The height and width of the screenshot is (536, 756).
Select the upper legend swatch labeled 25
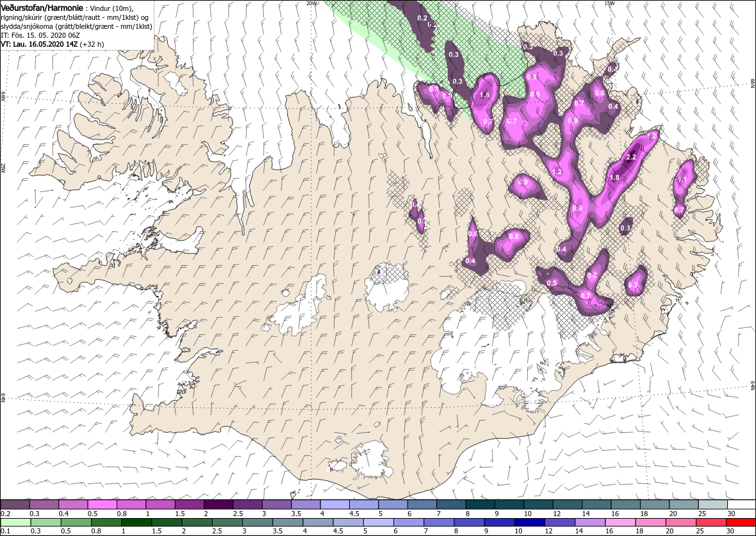[712, 505]
